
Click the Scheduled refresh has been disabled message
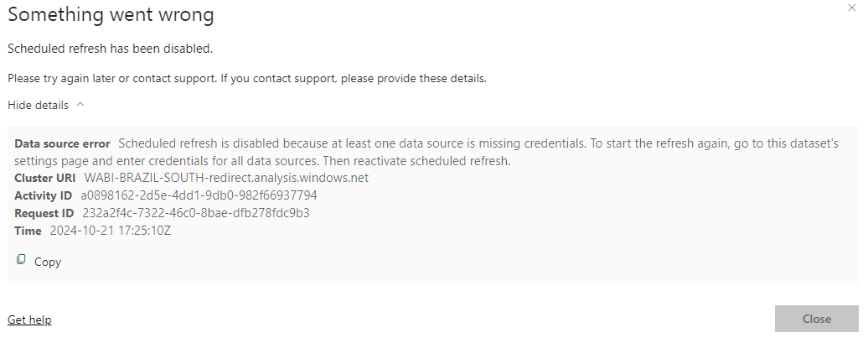[x=110, y=49]
